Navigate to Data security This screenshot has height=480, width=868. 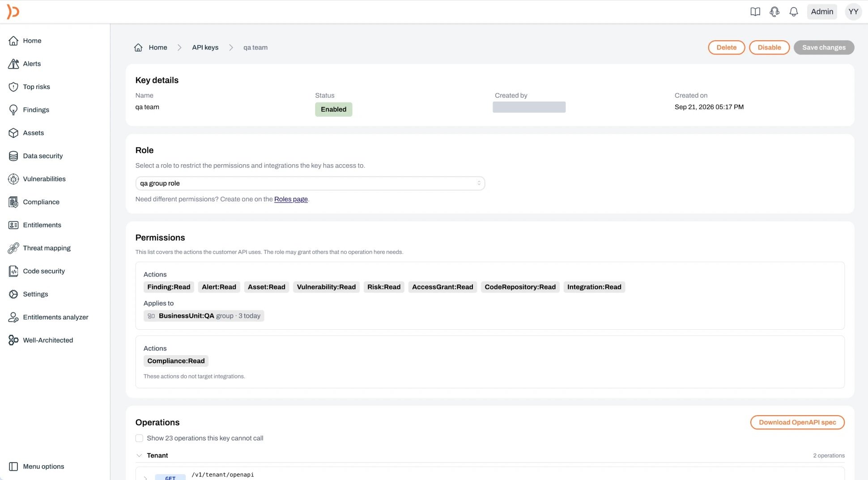point(43,156)
